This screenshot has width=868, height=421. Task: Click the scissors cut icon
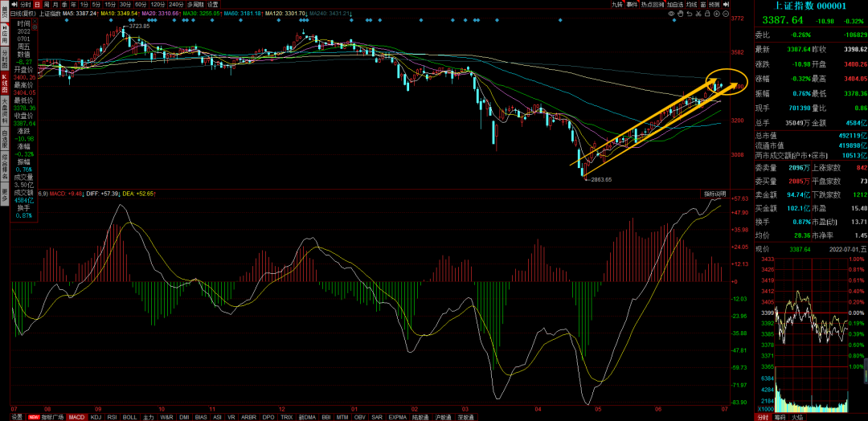[698, 14]
